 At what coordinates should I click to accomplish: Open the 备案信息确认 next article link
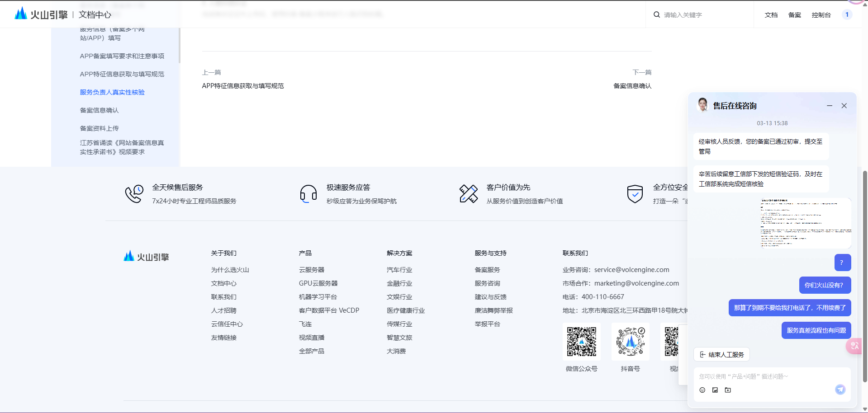632,86
